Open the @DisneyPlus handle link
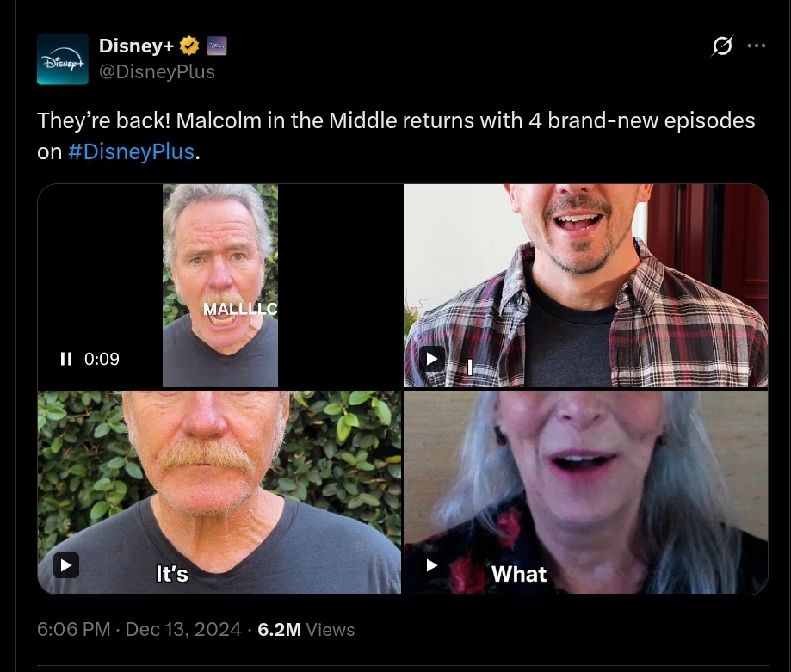This screenshot has height=672, width=791. [x=157, y=71]
